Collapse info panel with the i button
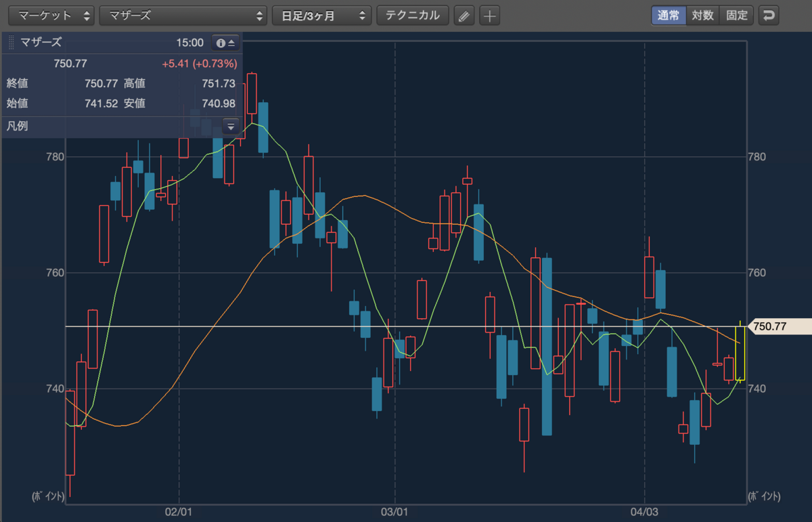Image resolution: width=812 pixels, height=522 pixels. (225, 43)
